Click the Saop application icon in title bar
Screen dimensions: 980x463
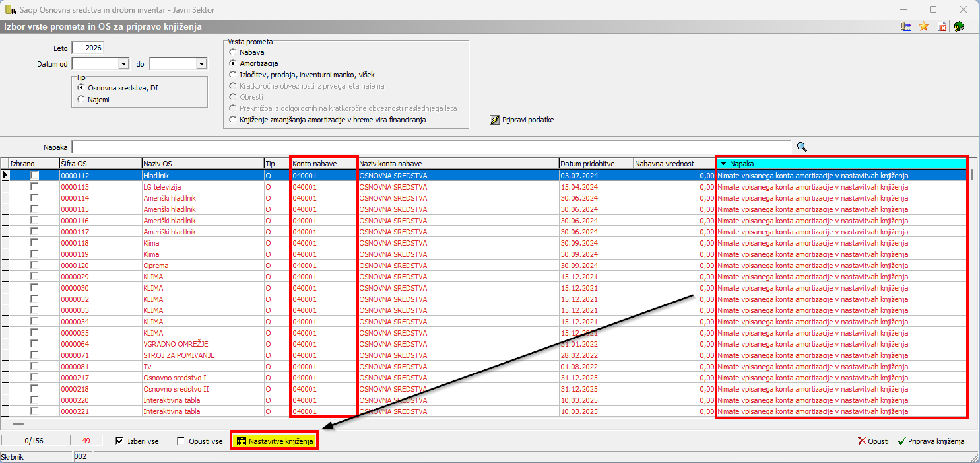click(10, 10)
